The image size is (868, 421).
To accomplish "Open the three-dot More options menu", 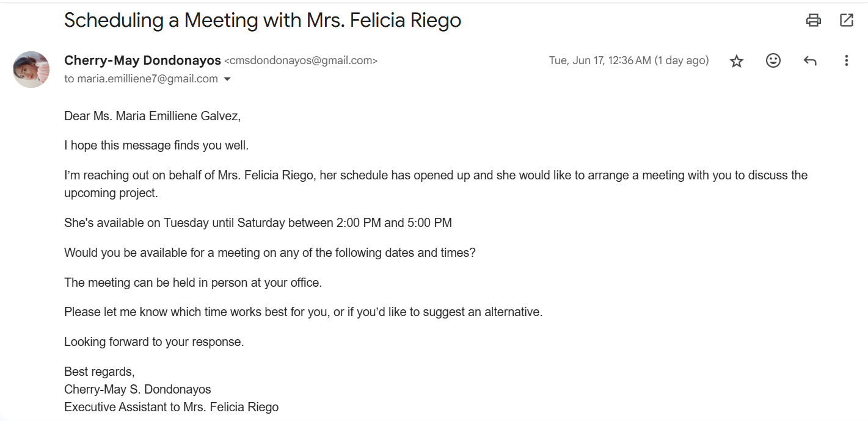I will pyautogui.click(x=846, y=60).
